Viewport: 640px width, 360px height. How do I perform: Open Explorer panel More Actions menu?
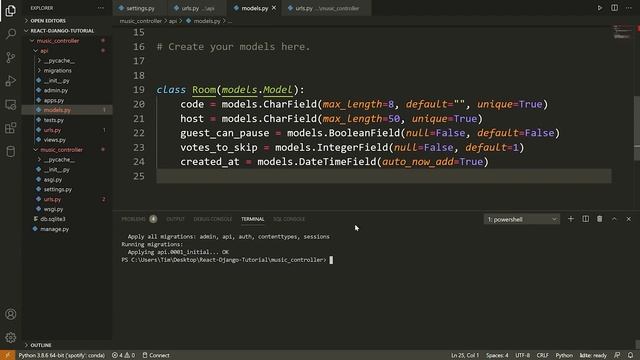pos(100,8)
